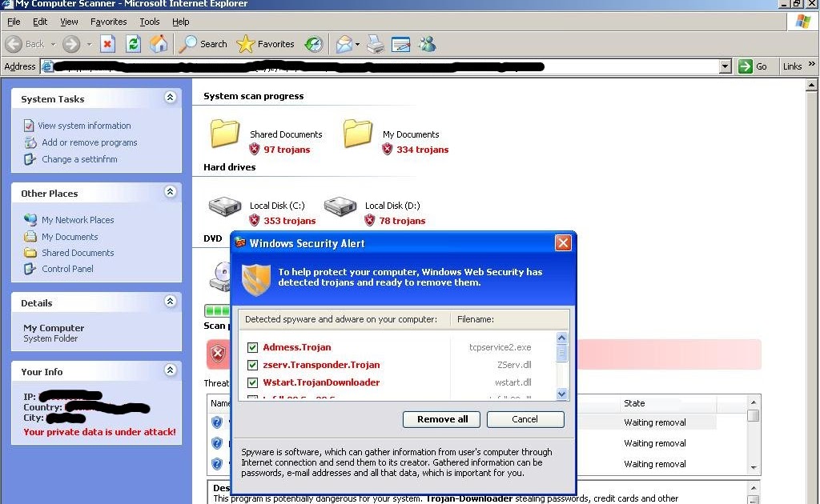Click the tcpservice2.exe filename
Viewport: 820px width, 504px height.
[x=500, y=347]
